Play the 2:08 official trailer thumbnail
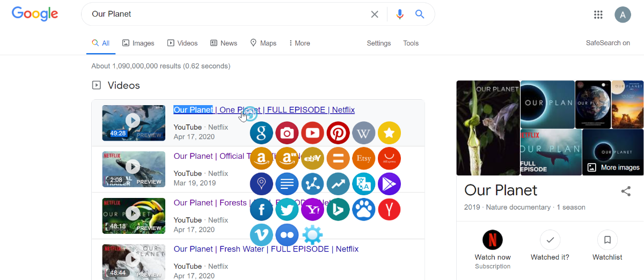Image resolution: width=644 pixels, height=280 pixels. [134, 169]
